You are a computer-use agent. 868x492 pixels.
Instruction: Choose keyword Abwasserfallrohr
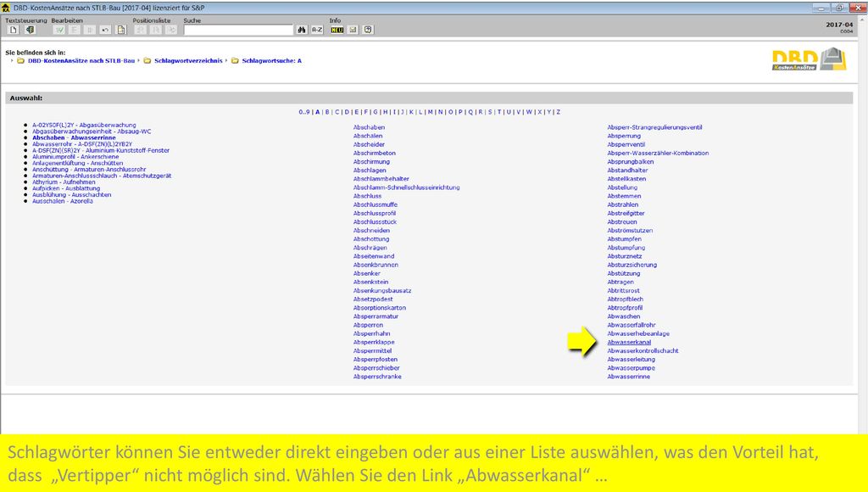point(632,325)
